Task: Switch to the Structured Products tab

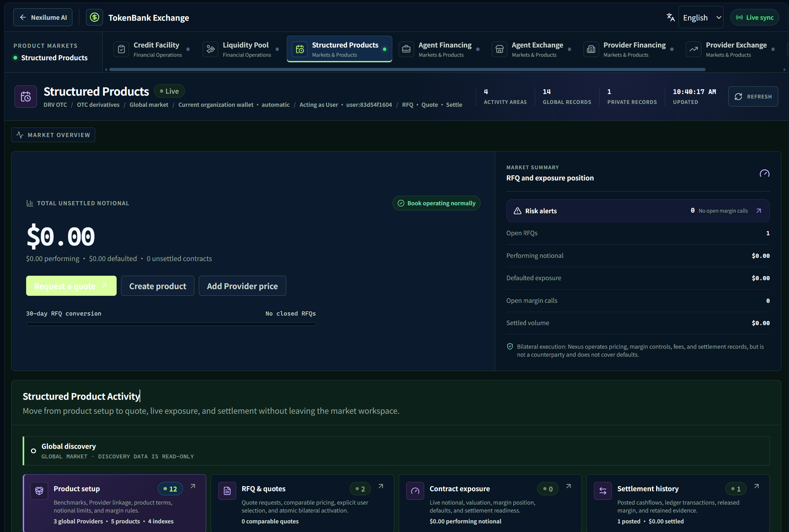Action: (x=339, y=49)
